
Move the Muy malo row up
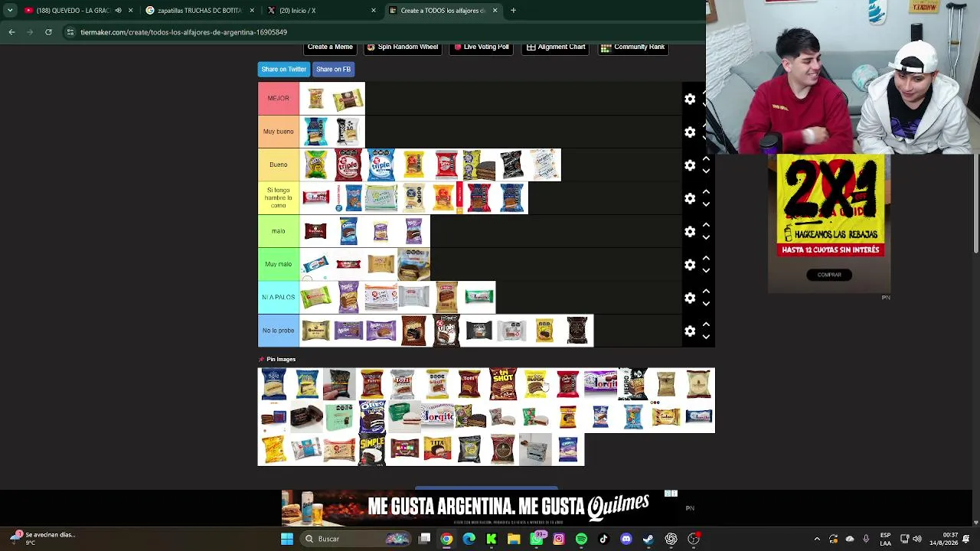coord(706,259)
